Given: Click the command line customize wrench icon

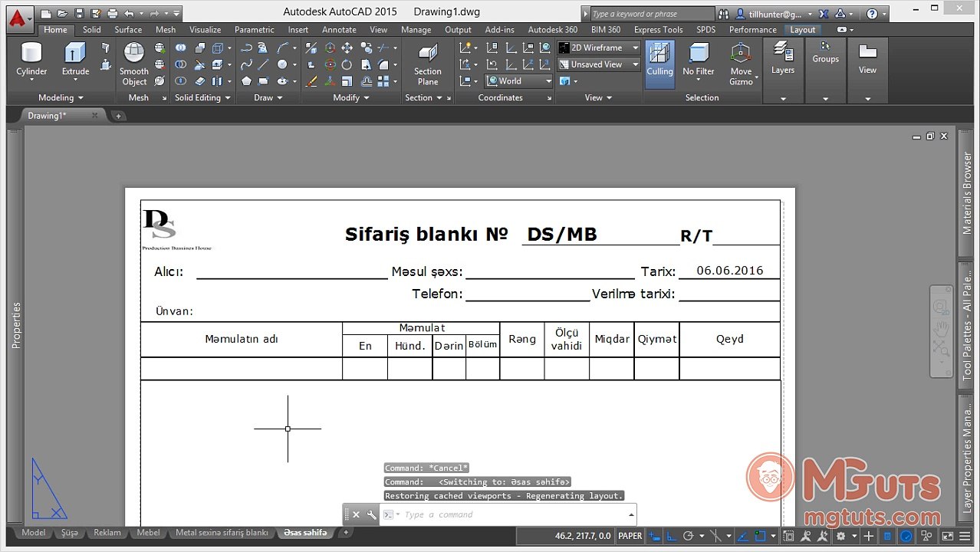Looking at the screenshot, I should pos(371,514).
